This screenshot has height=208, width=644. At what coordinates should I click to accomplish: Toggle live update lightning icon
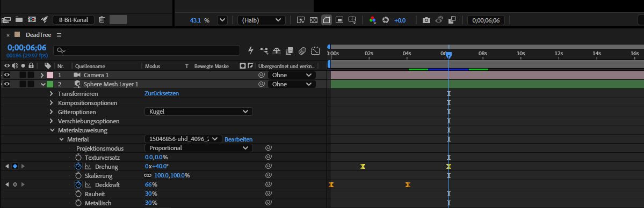251,51
